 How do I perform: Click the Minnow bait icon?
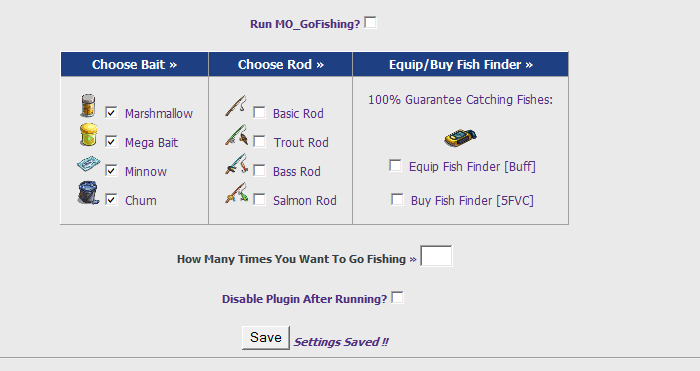pyautogui.click(x=89, y=164)
